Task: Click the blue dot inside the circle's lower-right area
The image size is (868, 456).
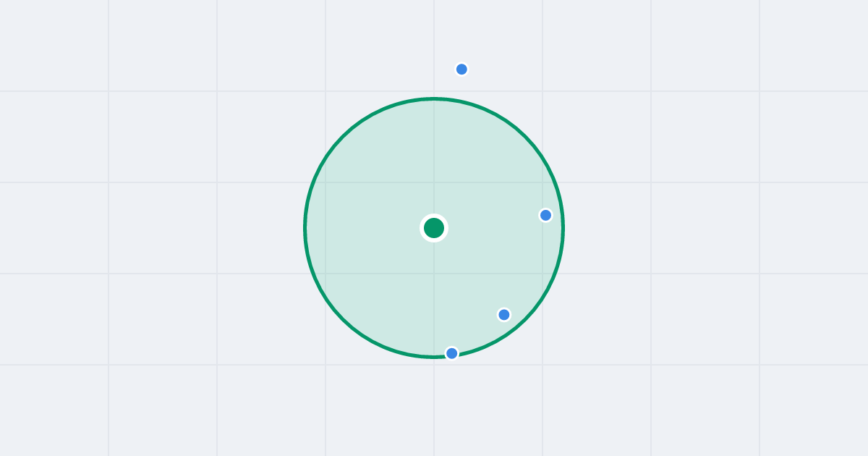Action: 504,314
